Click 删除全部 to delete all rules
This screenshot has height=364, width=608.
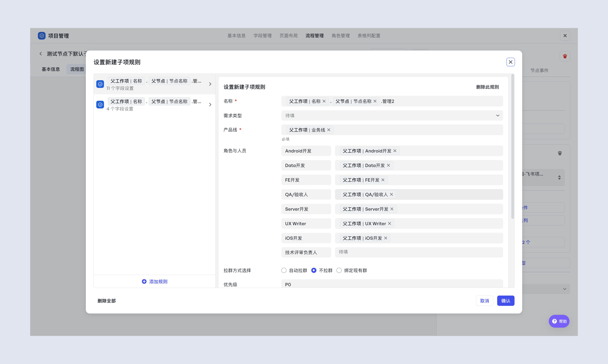(x=107, y=301)
